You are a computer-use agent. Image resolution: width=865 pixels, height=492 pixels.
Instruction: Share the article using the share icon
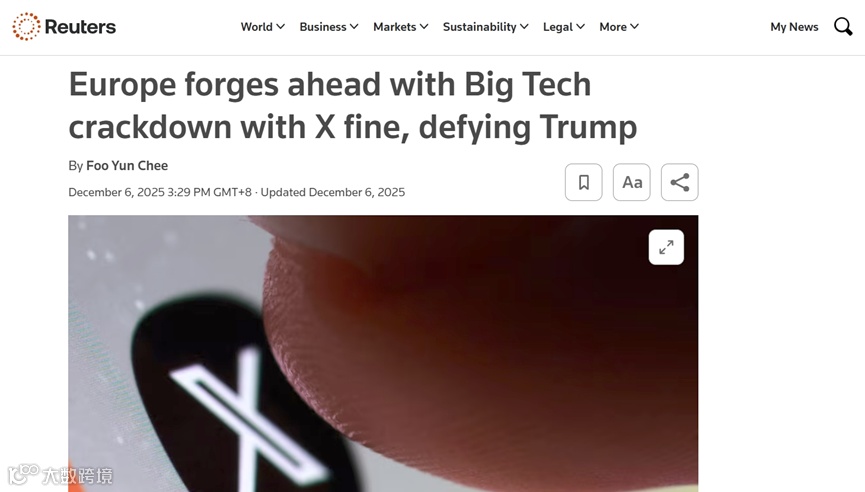pos(680,182)
